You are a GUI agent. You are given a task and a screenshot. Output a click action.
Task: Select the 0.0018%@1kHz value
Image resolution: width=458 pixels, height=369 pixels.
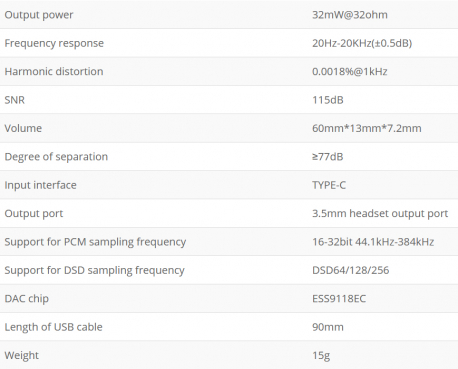[x=350, y=71]
